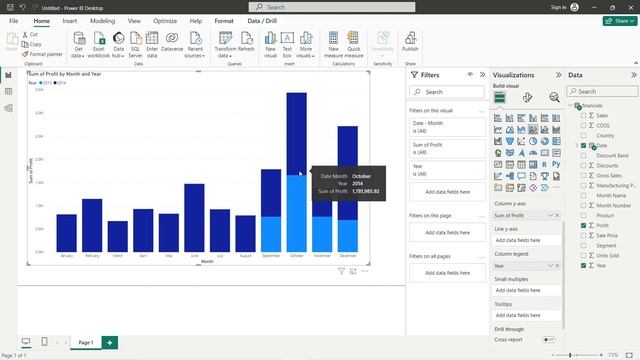Image resolution: width=640 pixels, height=360 pixels.
Task: Open Get data in the ribbon
Action: click(78, 44)
